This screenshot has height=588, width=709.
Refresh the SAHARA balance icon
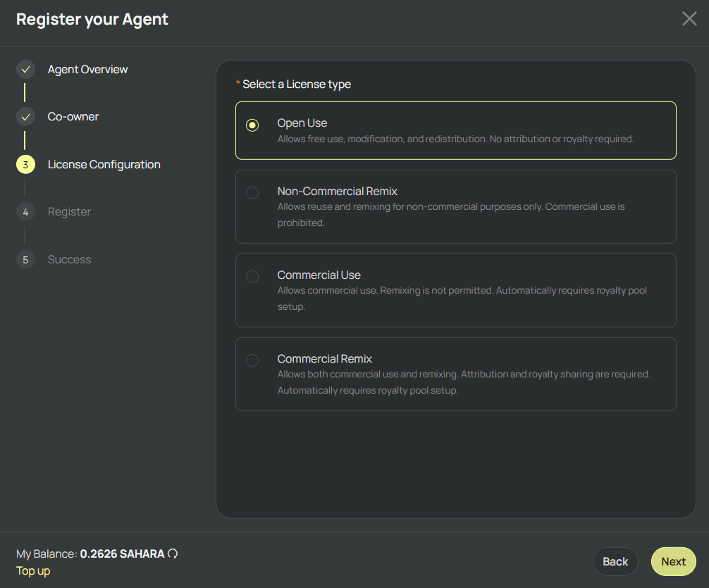(173, 553)
